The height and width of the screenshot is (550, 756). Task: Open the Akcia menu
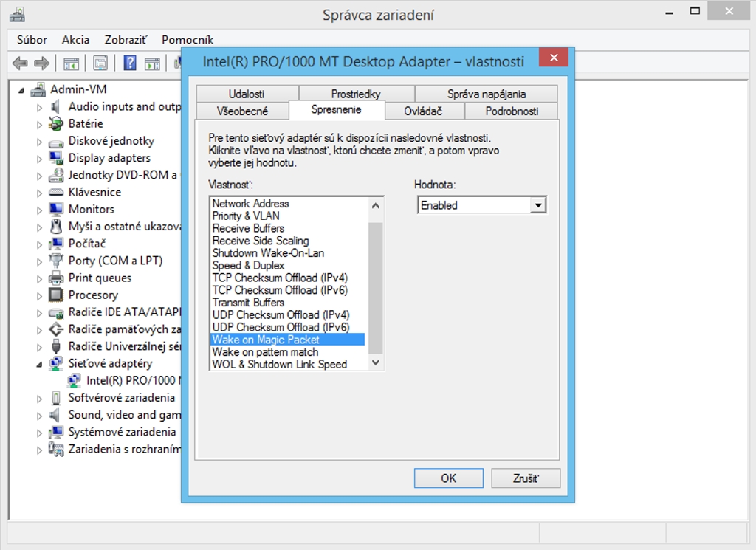tap(75, 40)
